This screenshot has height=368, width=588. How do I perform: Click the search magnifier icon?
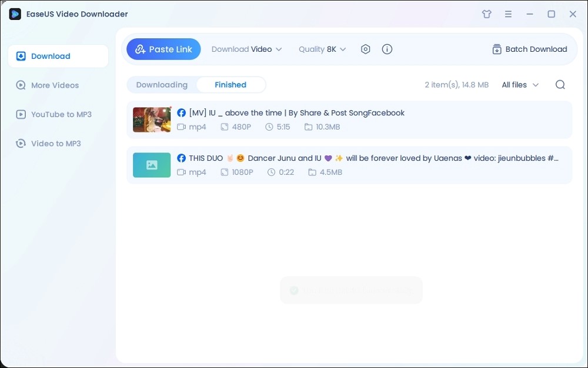pos(560,85)
